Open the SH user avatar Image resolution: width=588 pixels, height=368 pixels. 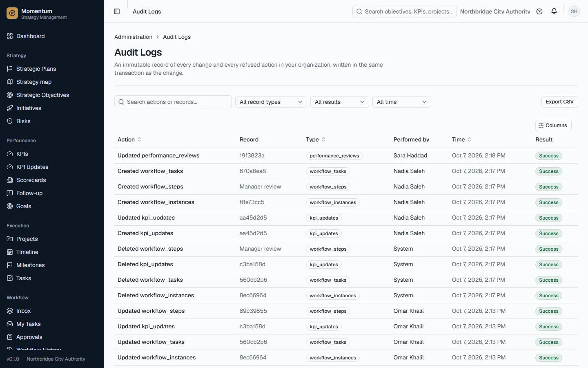pos(574,11)
